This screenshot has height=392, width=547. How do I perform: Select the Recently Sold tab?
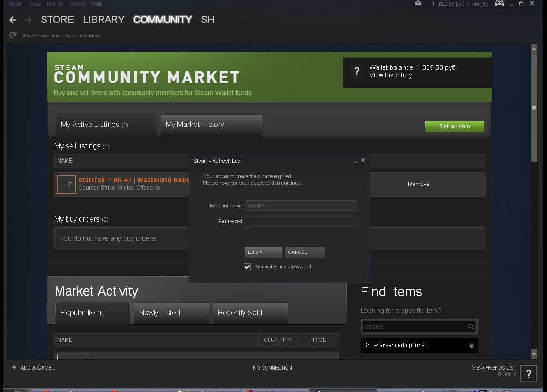pyautogui.click(x=250, y=313)
